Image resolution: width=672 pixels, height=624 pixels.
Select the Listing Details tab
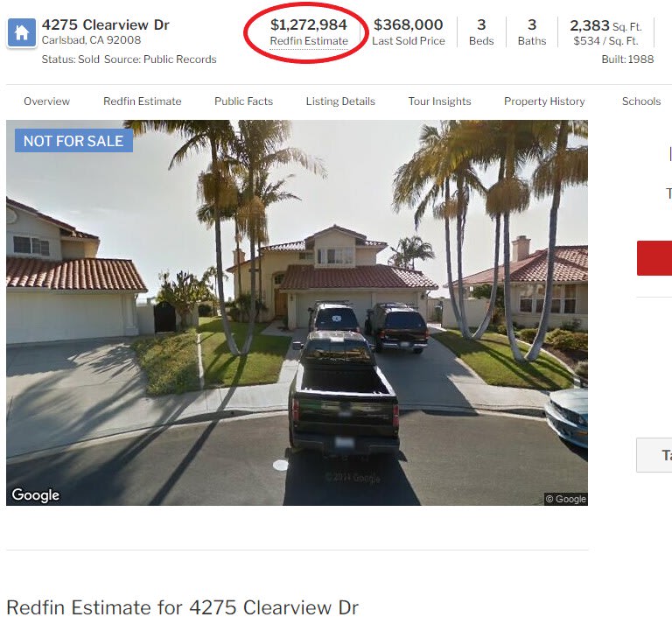tap(340, 102)
